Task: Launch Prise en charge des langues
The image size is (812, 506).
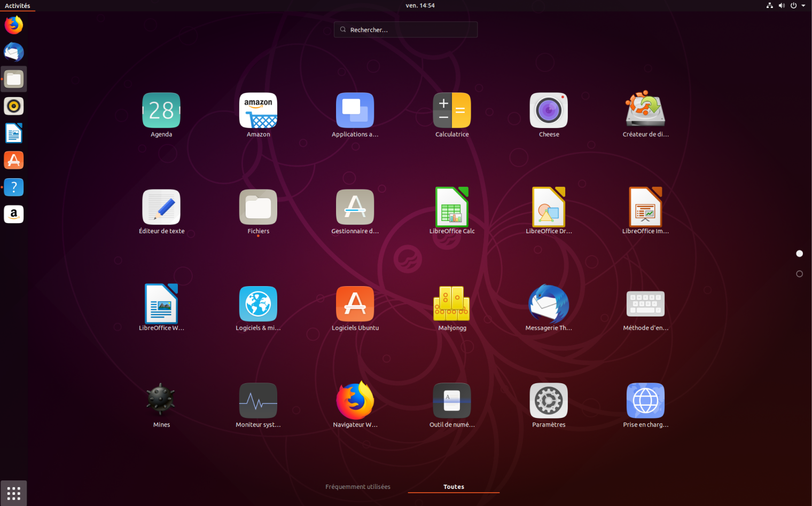Action: pyautogui.click(x=645, y=401)
